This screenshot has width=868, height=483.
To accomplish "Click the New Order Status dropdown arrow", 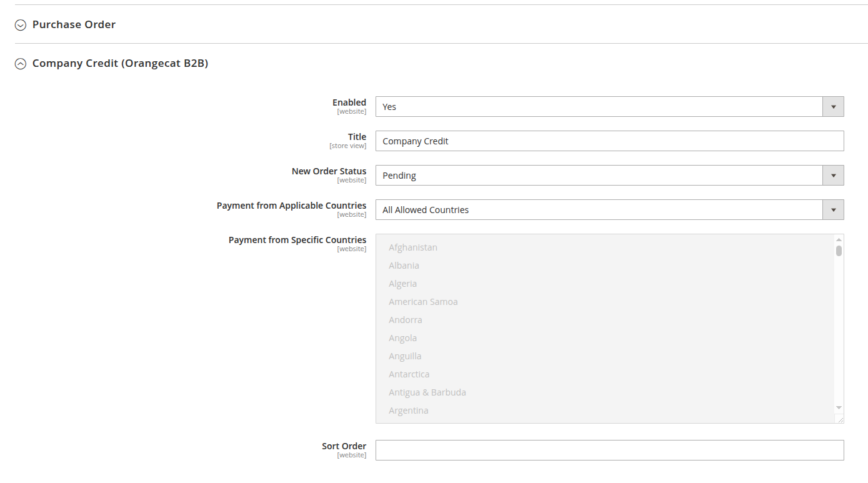I will (x=832, y=175).
